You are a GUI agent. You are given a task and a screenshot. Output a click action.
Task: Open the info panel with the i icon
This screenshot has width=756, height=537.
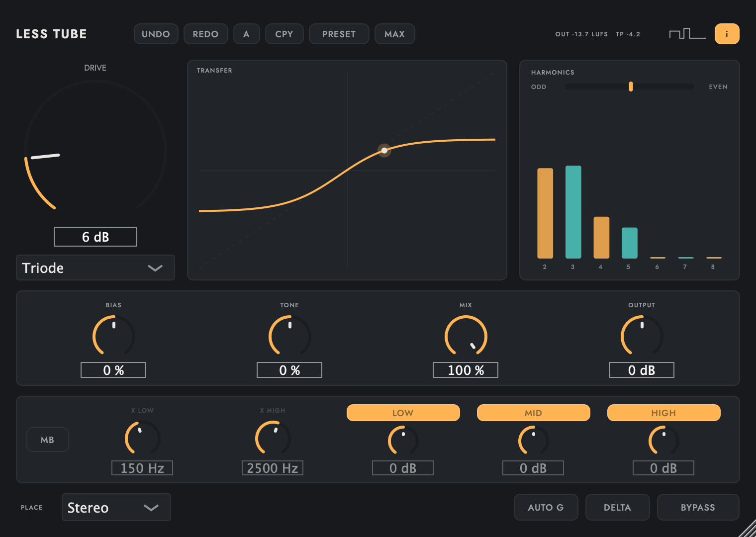[x=727, y=34]
